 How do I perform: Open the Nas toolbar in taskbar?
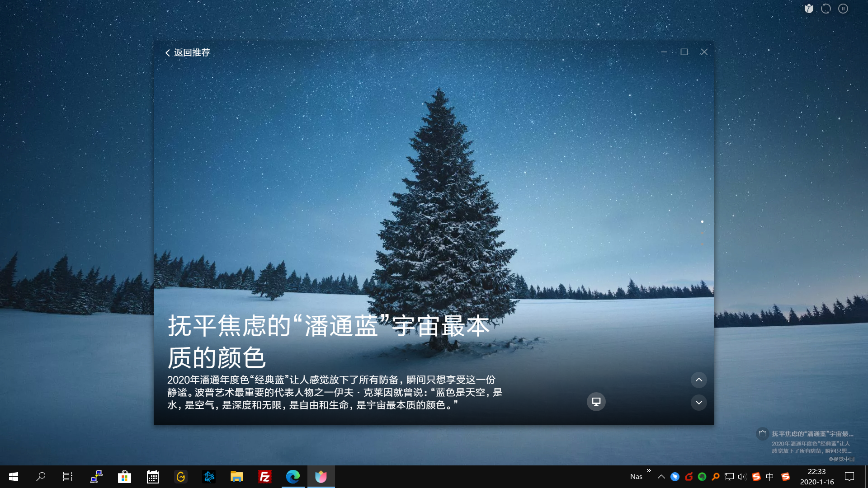(636, 477)
